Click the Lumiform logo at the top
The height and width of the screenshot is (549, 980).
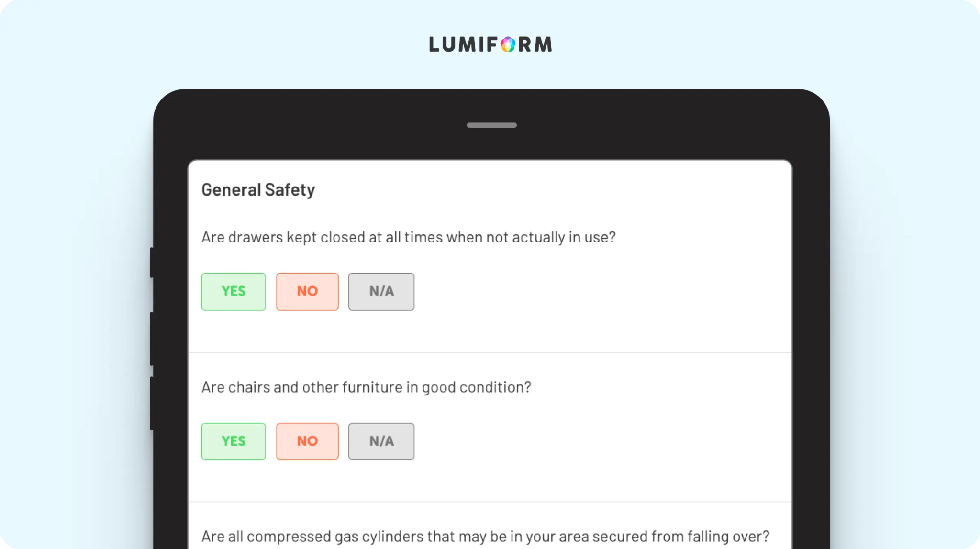pos(490,44)
